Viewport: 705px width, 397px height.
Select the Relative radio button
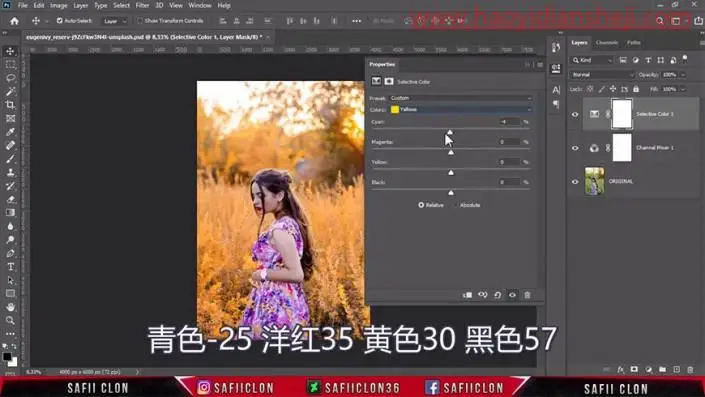421,205
